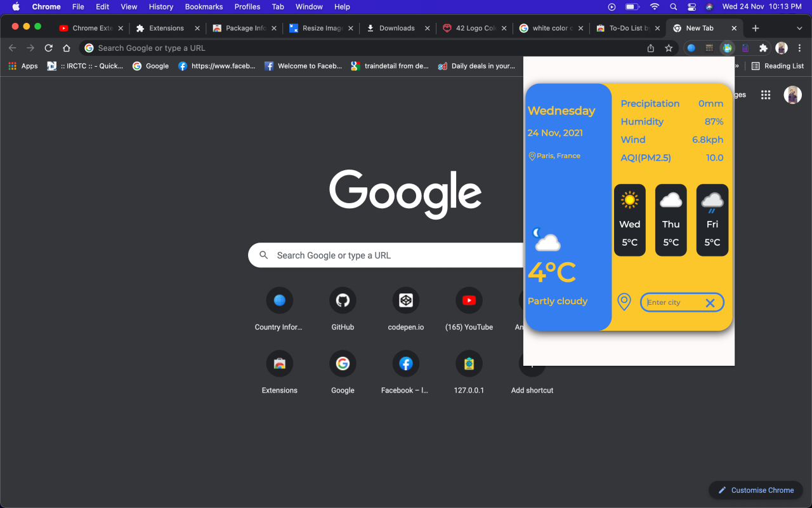Open the weather extension toolbar icon
This screenshot has width=812, height=508.
728,48
